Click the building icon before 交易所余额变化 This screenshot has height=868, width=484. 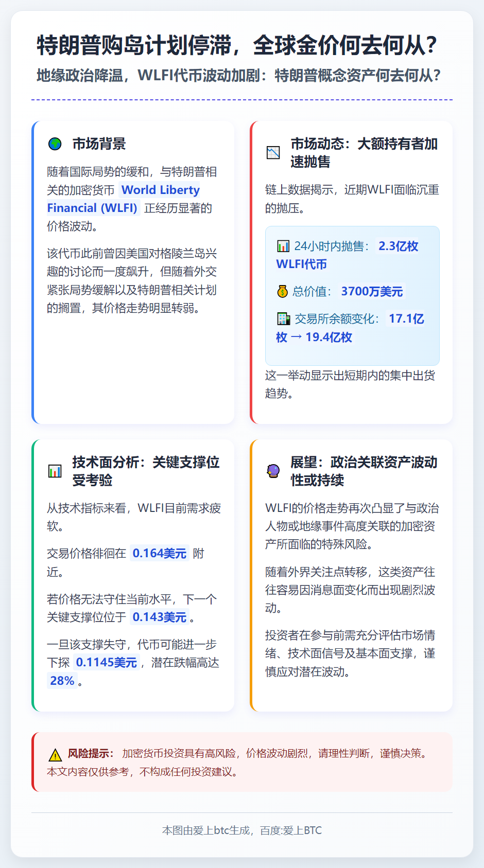pyautogui.click(x=284, y=319)
